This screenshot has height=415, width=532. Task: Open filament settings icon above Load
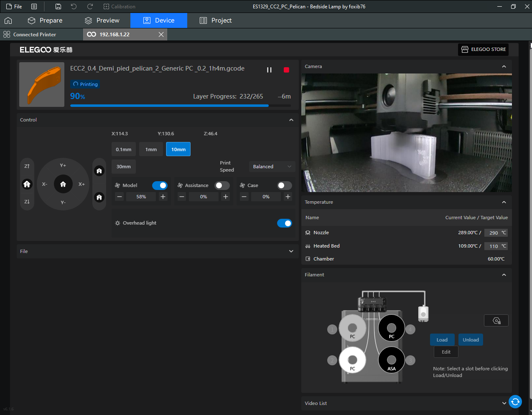(x=496, y=321)
